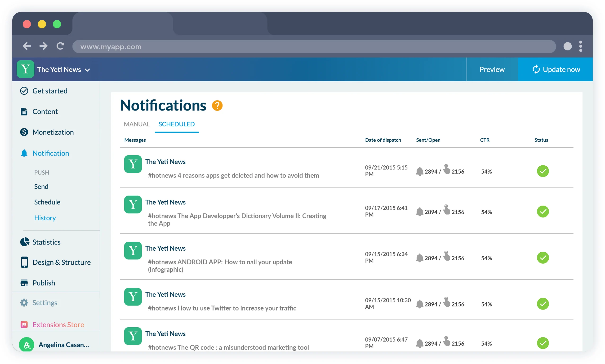This screenshot has height=364, width=605.
Task: Click the Get started checkmark icon
Action: tap(24, 91)
